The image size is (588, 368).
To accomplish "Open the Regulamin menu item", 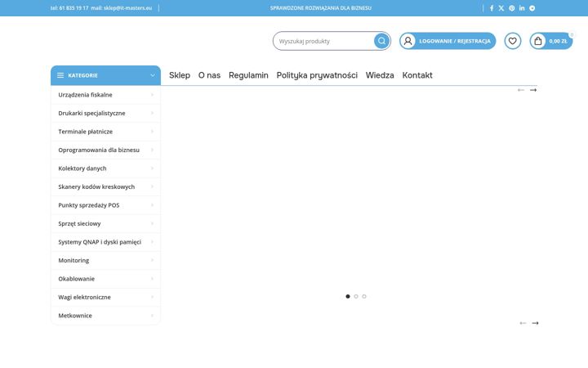I will pos(248,75).
